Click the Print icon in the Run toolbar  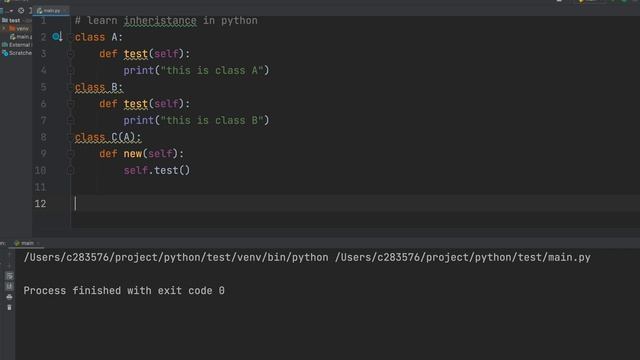point(9,297)
